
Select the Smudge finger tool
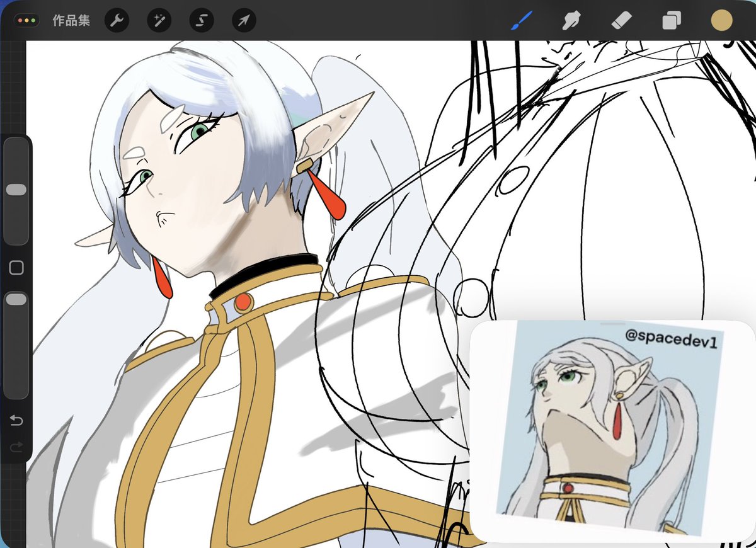click(570, 21)
